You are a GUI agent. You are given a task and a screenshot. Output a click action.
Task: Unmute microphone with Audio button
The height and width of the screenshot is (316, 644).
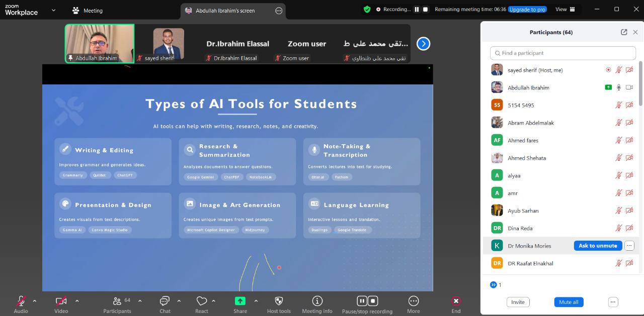pos(21,304)
